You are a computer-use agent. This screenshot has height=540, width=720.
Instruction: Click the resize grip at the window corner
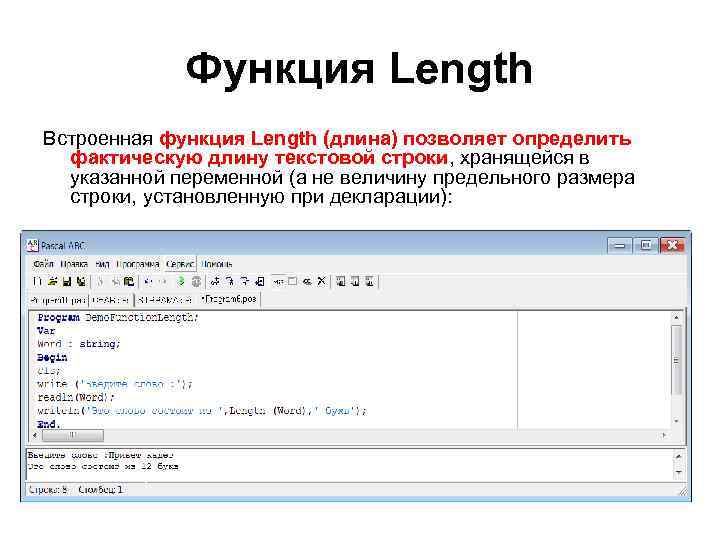coord(683,492)
